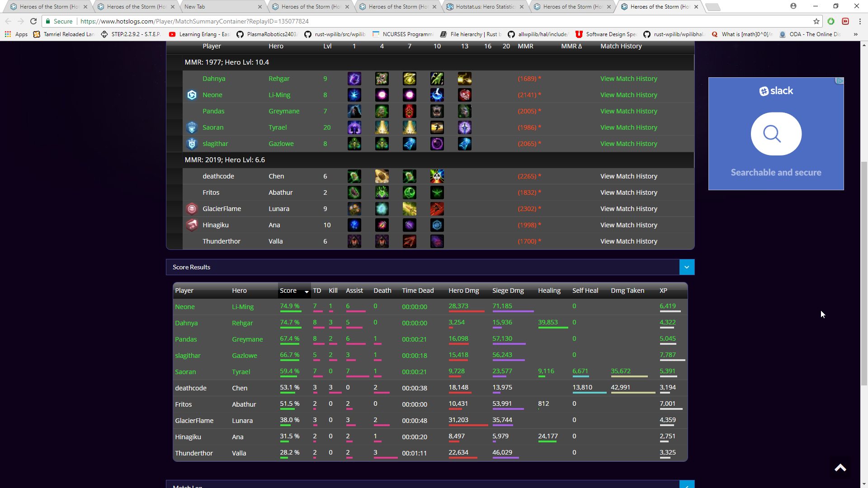Image resolution: width=868 pixels, height=488 pixels.
Task: Click Chen's level 4 talent icon
Action: point(382,176)
